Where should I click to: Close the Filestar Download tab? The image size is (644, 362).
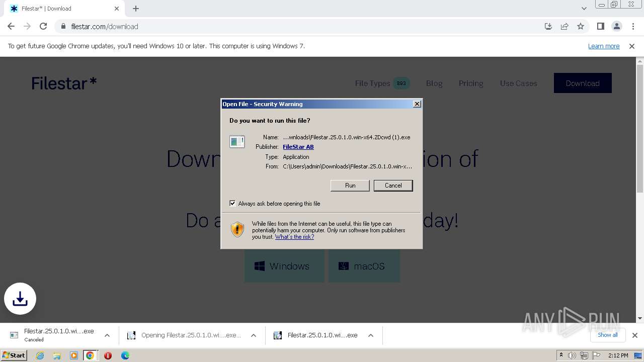tap(117, 9)
